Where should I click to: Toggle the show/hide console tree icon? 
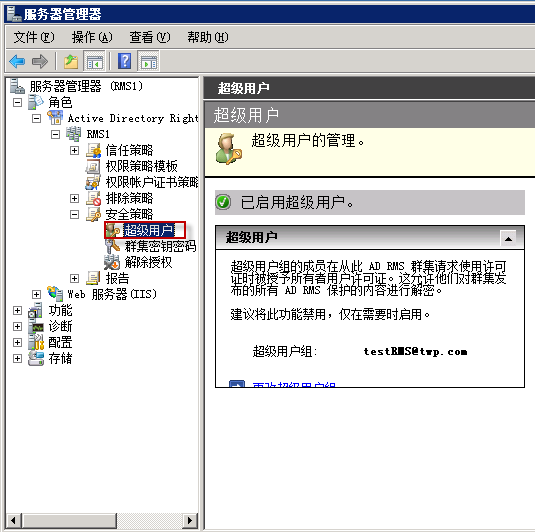tap(94, 61)
